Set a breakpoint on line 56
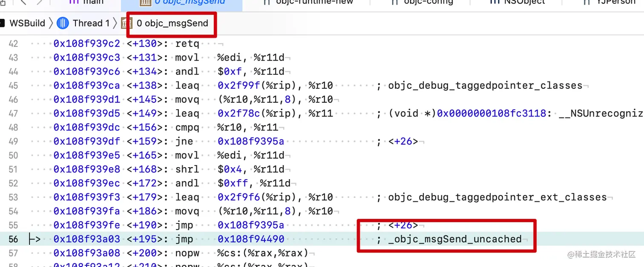644x267 pixels. [13, 239]
